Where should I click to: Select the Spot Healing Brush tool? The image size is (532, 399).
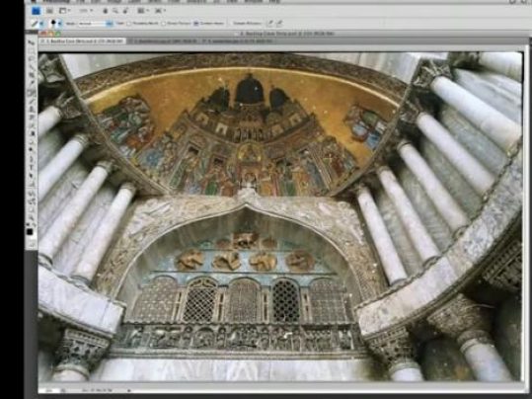(32, 93)
